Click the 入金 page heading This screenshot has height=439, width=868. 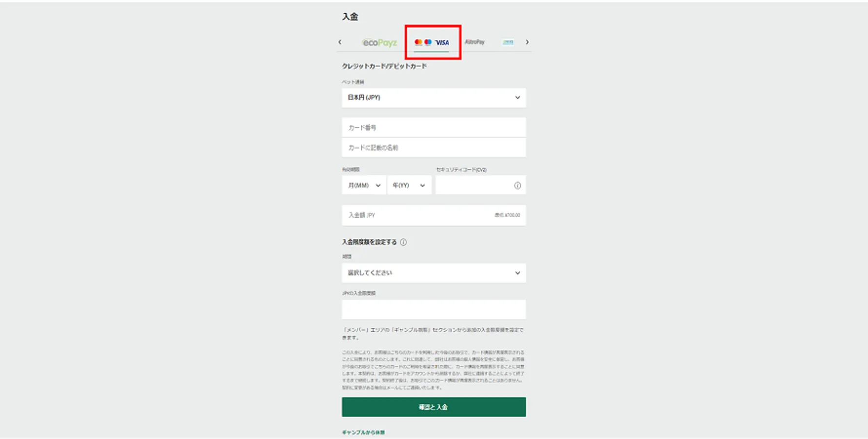point(350,17)
